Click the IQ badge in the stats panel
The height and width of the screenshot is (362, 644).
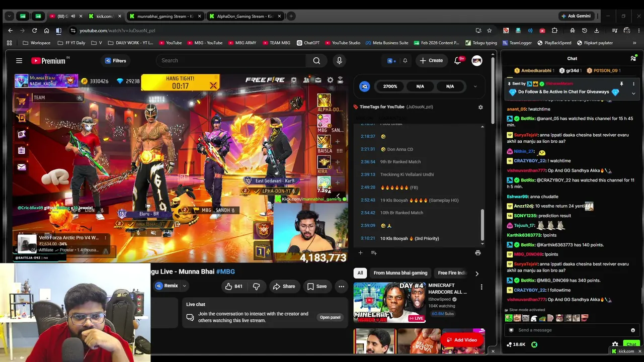(365, 86)
